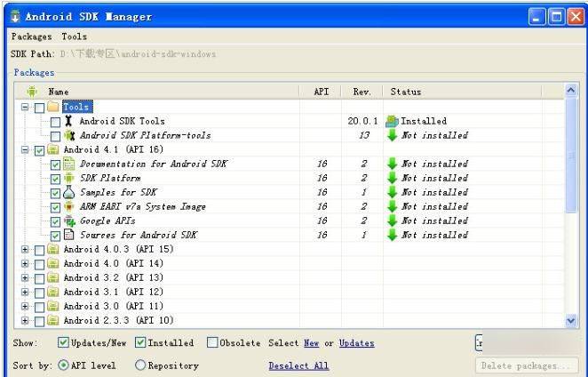The image size is (588, 377).
Task: Click the wrench icon for Android SDK Tools
Action: pos(68,121)
